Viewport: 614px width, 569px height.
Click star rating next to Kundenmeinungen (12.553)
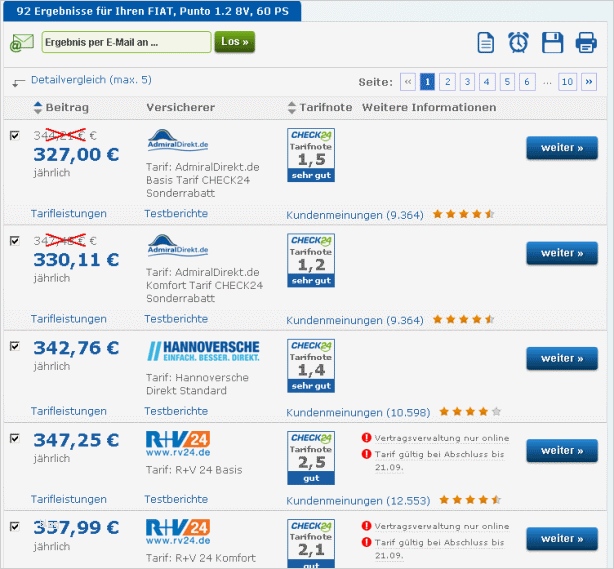tap(470, 500)
